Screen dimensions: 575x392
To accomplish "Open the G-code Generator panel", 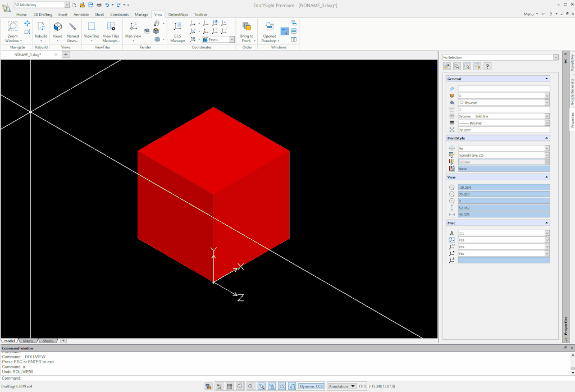I will 572,92.
